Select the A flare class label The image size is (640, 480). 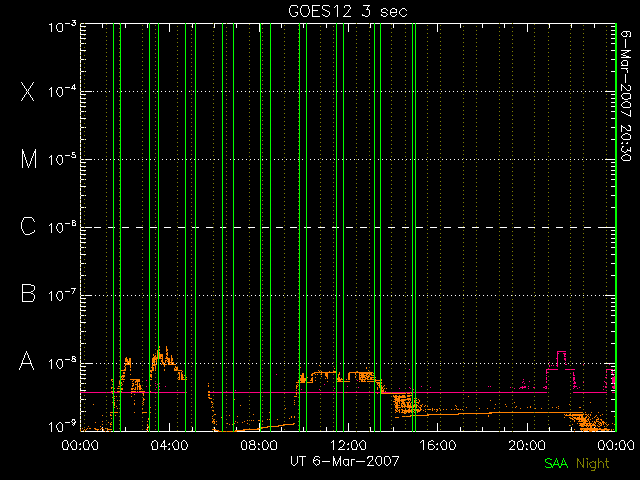click(x=27, y=360)
